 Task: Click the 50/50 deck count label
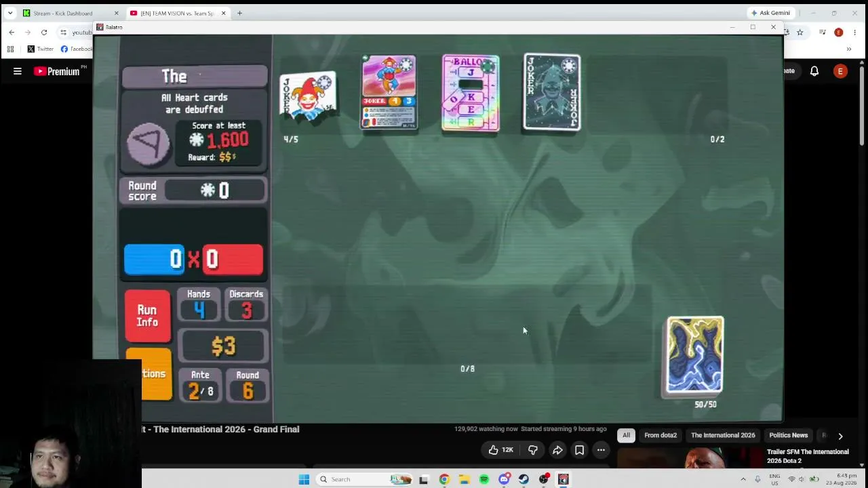[x=705, y=405]
